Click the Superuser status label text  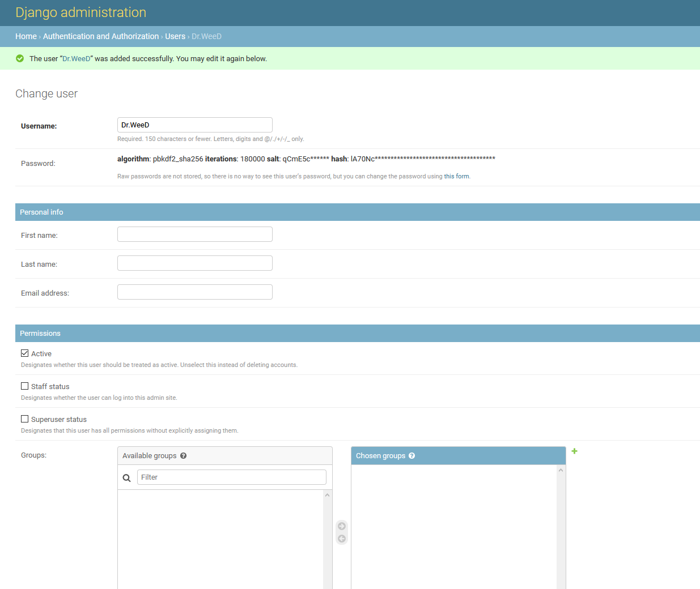pos(59,420)
